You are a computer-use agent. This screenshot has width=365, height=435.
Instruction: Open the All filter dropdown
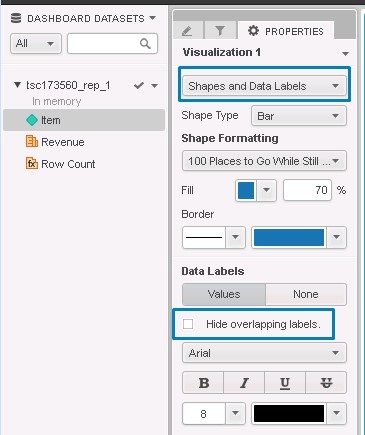click(36, 43)
